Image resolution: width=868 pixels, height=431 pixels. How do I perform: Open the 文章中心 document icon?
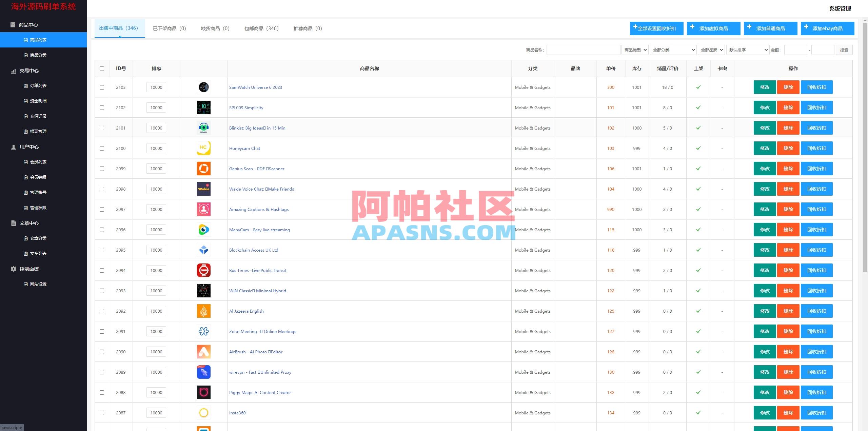coord(13,223)
